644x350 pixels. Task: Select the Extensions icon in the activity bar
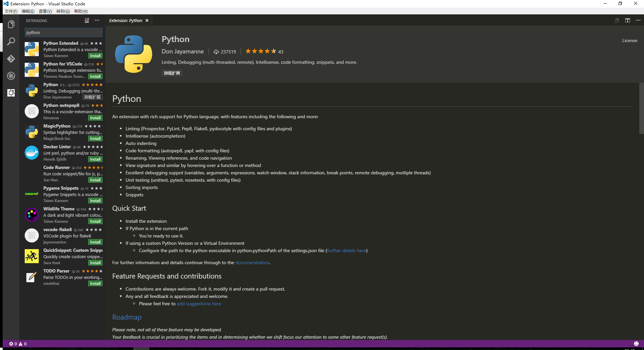click(x=11, y=93)
